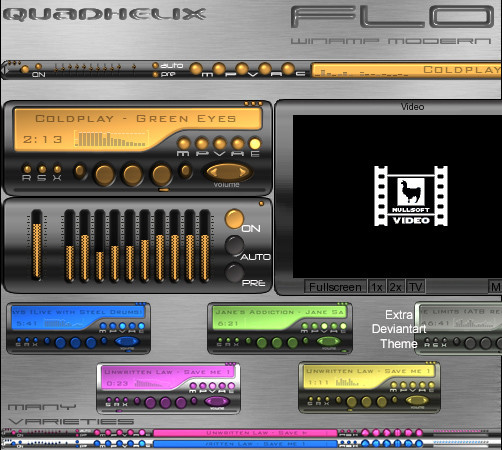
Task: Click the green player's Jane's Addiction title
Action: [x=279, y=312]
